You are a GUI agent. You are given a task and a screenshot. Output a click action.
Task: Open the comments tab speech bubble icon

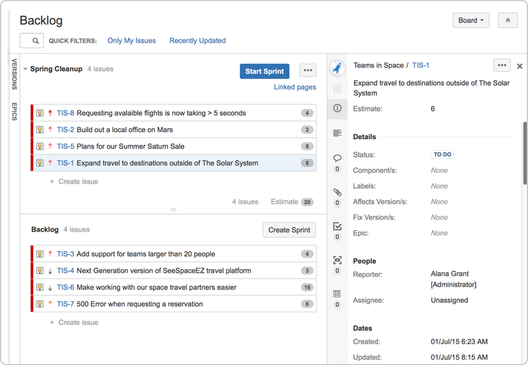[337, 158]
